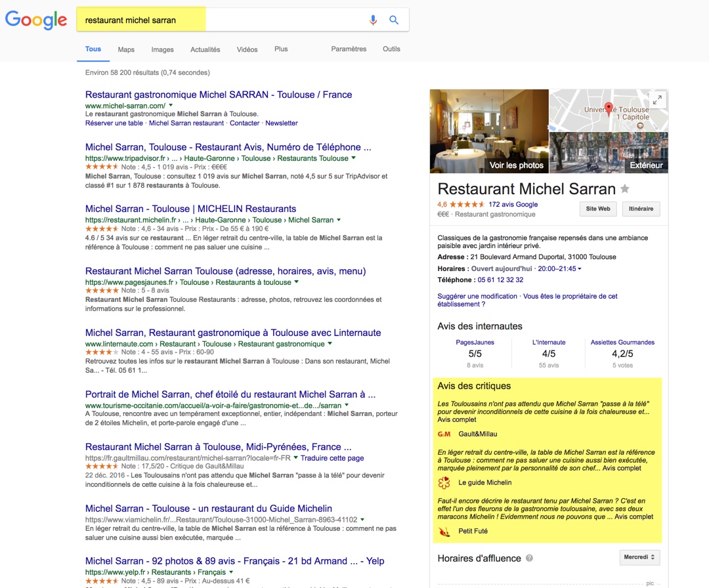Switch to the Images tab
Image resolution: width=709 pixels, height=588 pixels.
[x=162, y=49]
